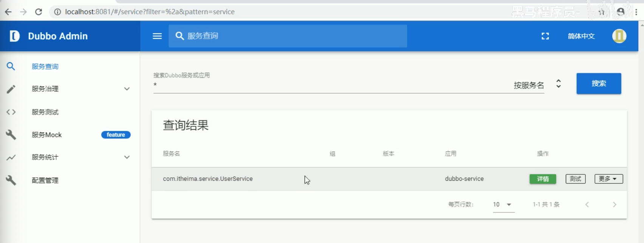Click Dubbo Admin title text

[x=58, y=36]
